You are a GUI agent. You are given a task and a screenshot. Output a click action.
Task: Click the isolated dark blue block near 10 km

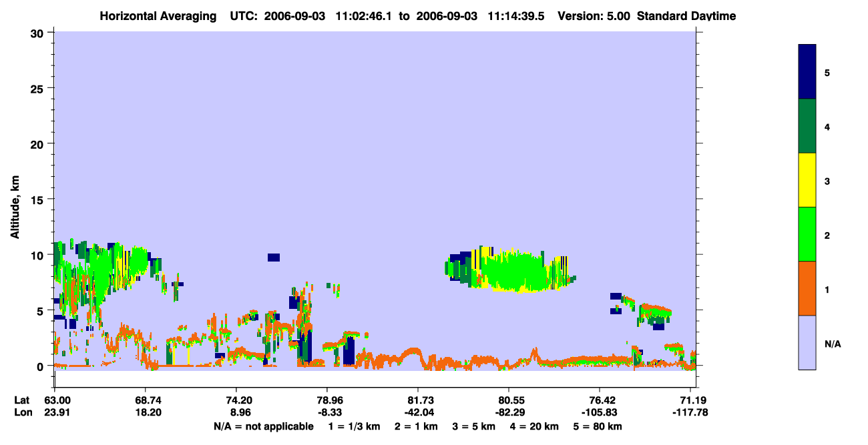(274, 257)
